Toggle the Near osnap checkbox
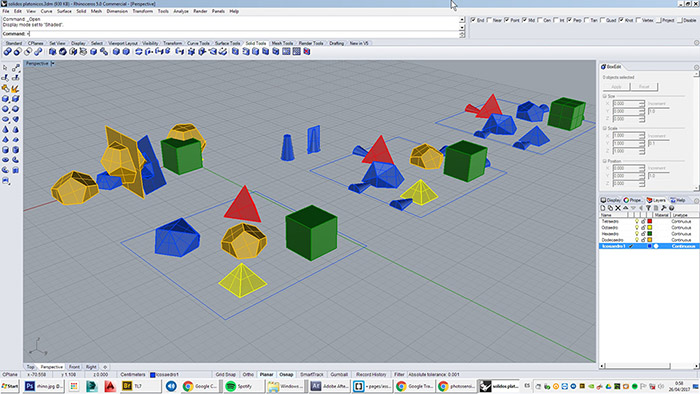The image size is (700, 394). tap(489, 20)
